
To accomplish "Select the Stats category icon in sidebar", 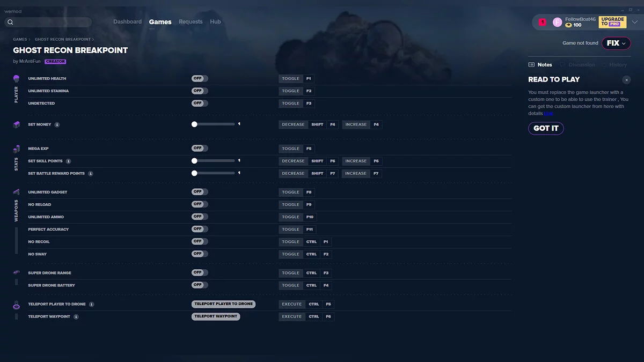I will coord(16,149).
